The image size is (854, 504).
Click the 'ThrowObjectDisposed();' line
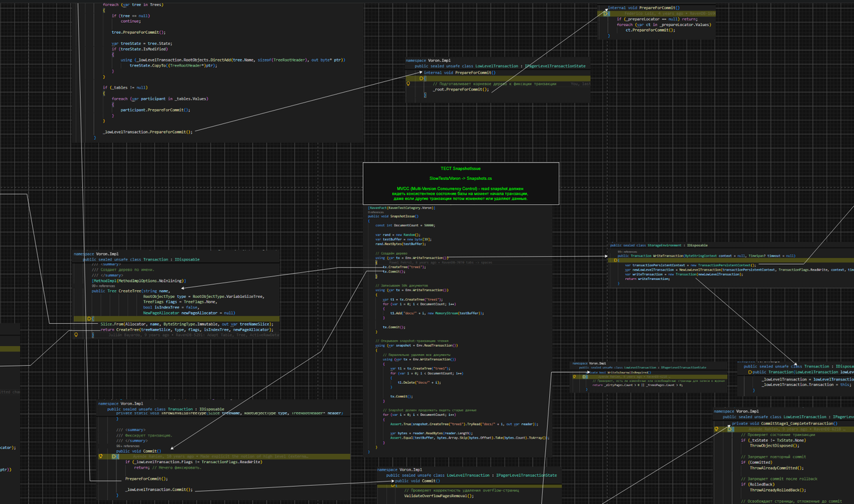coord(774,445)
